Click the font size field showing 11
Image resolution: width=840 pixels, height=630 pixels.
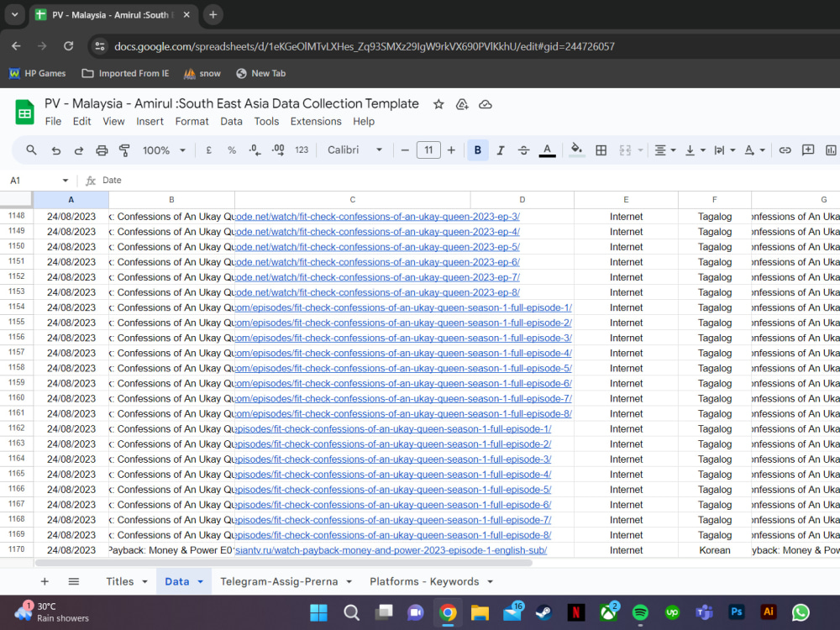(x=428, y=150)
